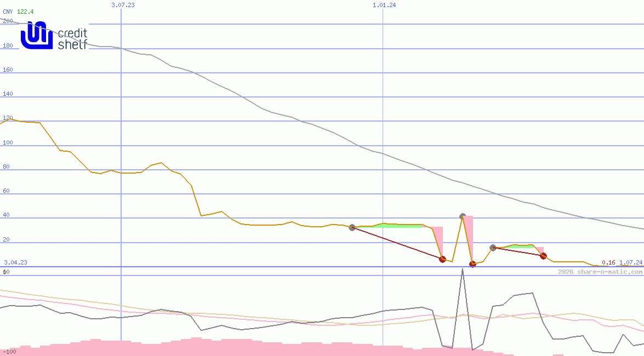
Task: Click the green 122.4 value
Action: click(x=25, y=12)
